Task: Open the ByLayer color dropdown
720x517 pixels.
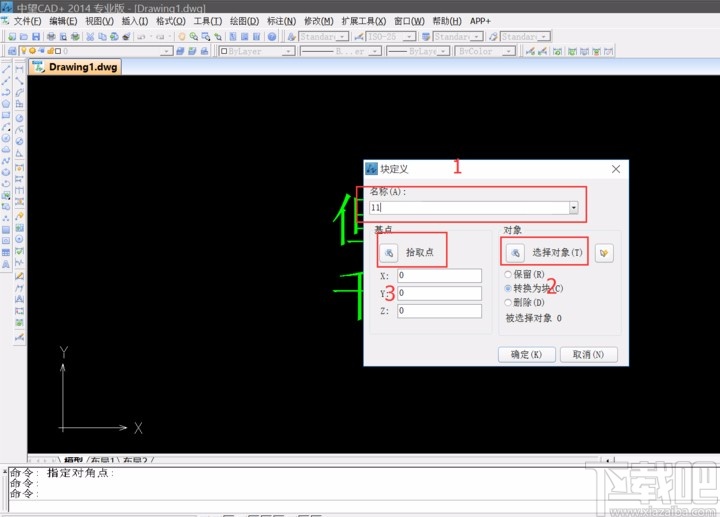Action: [x=288, y=51]
